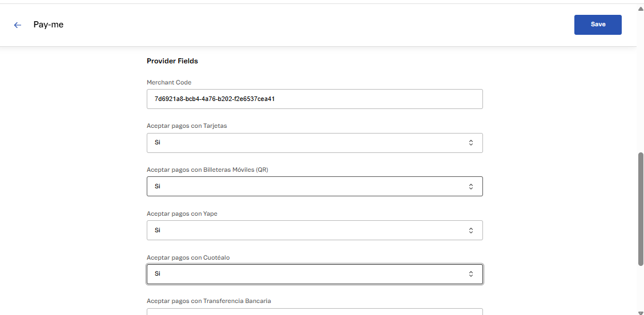The image size is (644, 315).
Task: Click the Provider Fields section heading
Action: pyautogui.click(x=172, y=61)
